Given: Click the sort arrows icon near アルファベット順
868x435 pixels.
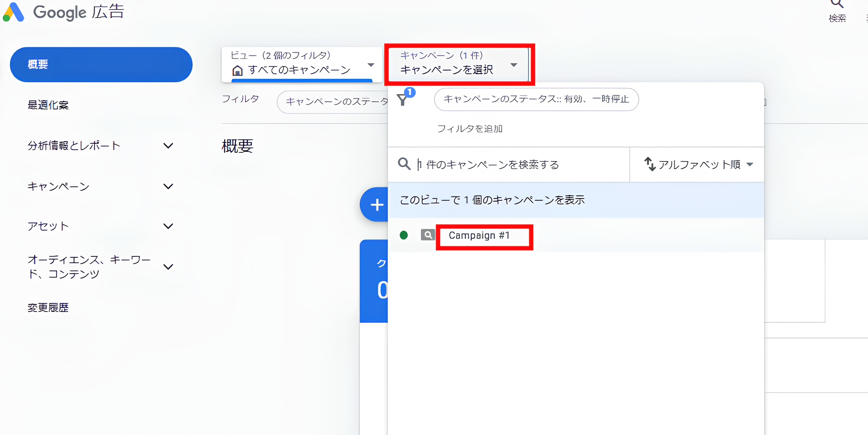Looking at the screenshot, I should pos(651,165).
